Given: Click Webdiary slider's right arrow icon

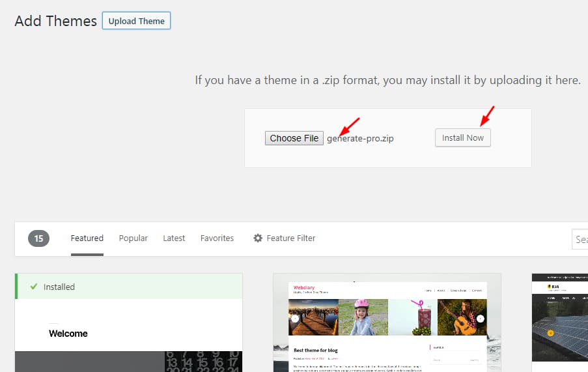Looking at the screenshot, I should (480, 319).
